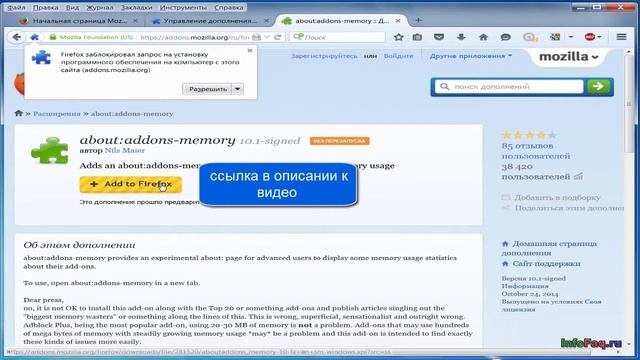Open the Справка menu
The height and width of the screenshot is (360, 640).
(229, 7)
